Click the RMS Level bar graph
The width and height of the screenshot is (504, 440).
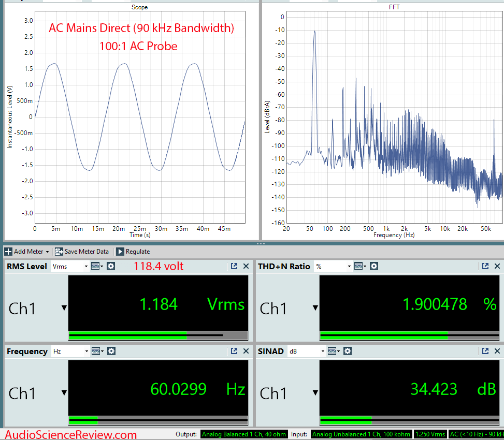click(x=158, y=335)
